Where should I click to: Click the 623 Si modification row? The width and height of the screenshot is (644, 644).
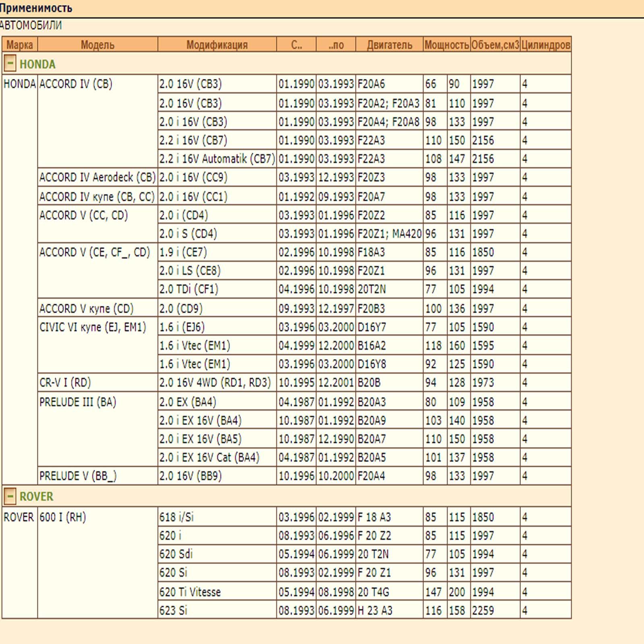[x=173, y=611]
